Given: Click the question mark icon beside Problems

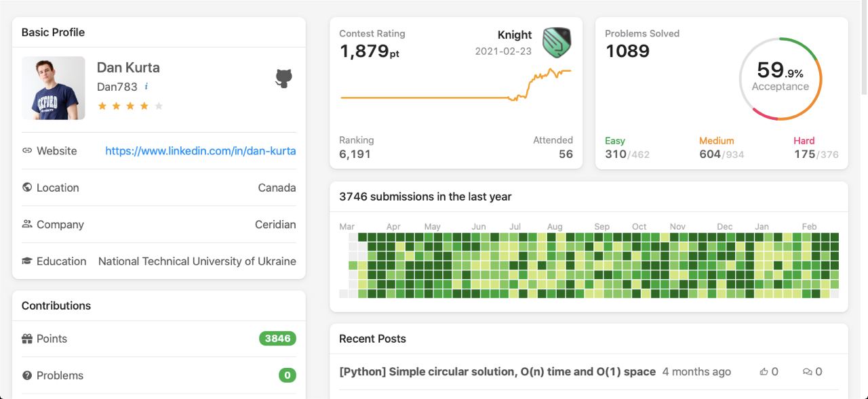Looking at the screenshot, I should coord(27,375).
